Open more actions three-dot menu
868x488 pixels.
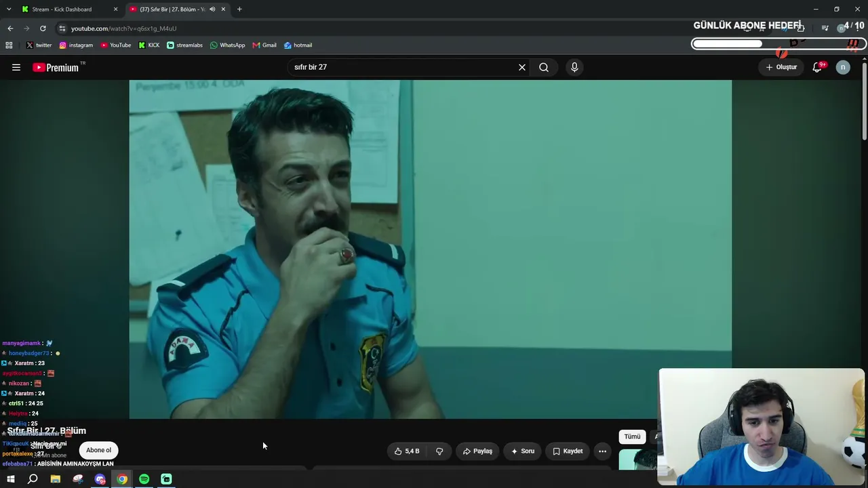602,451
